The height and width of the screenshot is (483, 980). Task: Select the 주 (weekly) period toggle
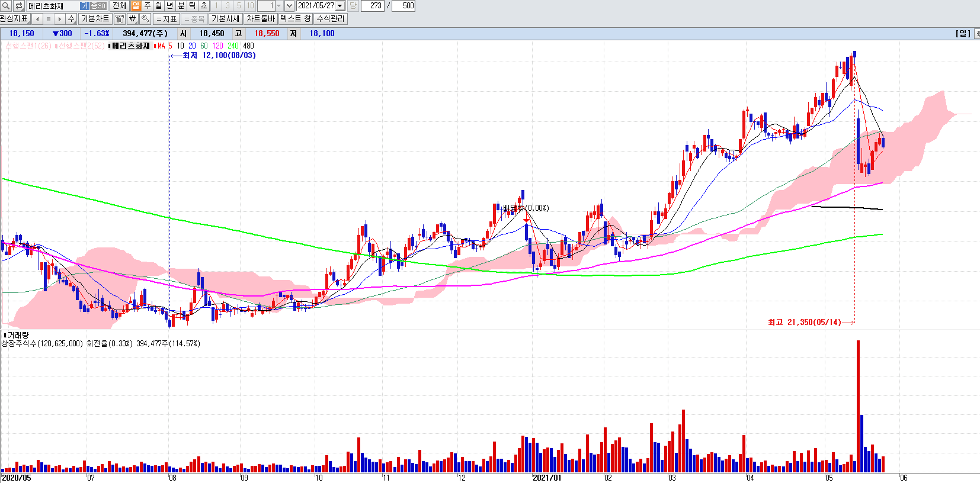click(148, 6)
